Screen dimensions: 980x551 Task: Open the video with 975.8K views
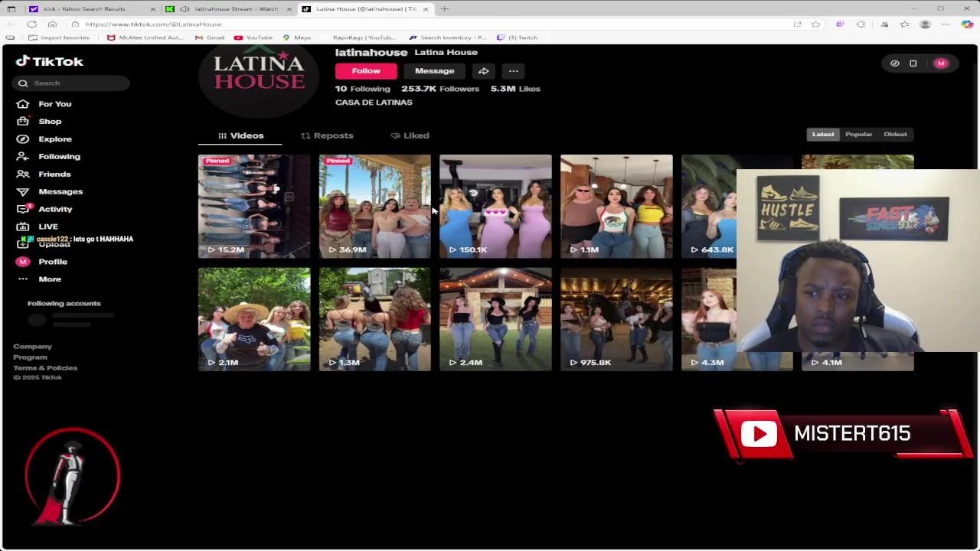pos(616,319)
